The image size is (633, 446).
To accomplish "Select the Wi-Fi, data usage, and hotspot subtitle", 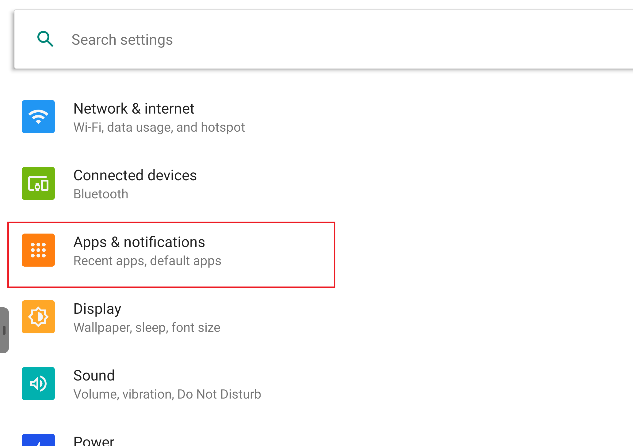I will (x=159, y=128).
